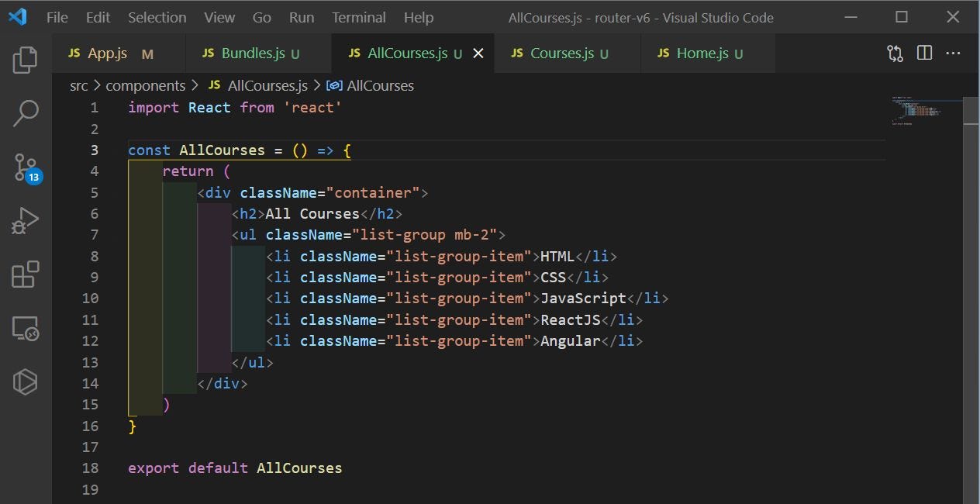Click the hexagonal play icon in activity bar
This screenshot has height=504, width=980.
tap(26, 381)
